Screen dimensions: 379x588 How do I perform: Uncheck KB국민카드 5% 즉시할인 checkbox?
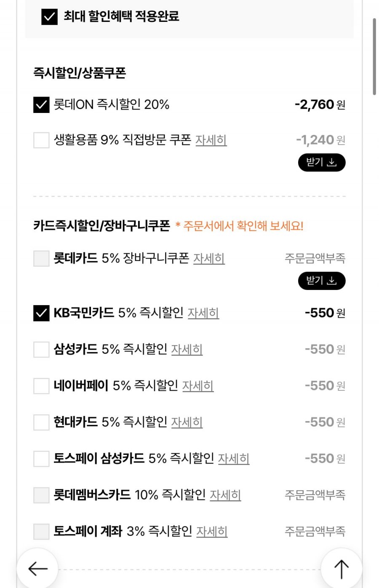tap(41, 313)
